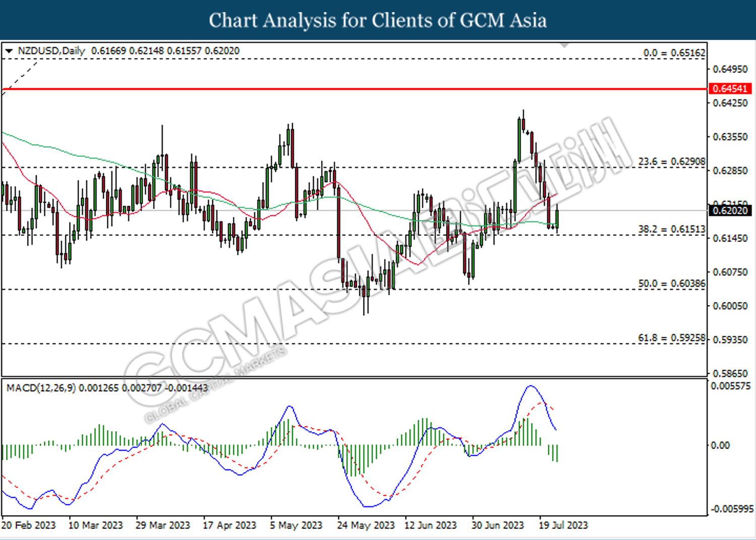Select the MACD scale value -0.005995
Viewport: 756px width, 540px height.
click(x=732, y=509)
